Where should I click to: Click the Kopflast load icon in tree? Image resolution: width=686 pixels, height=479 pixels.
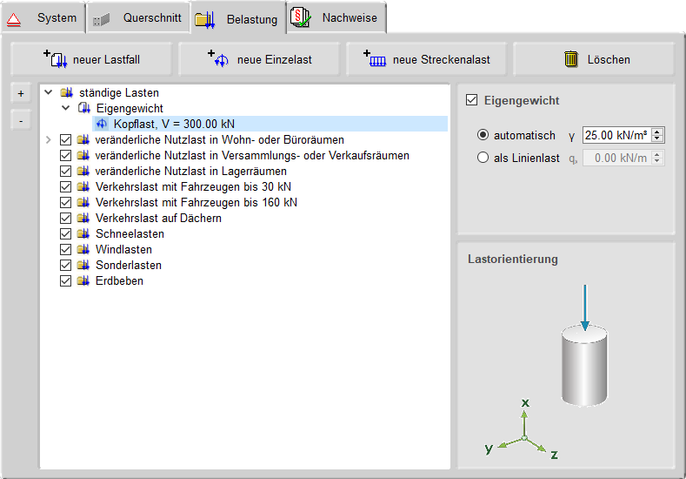(102, 124)
